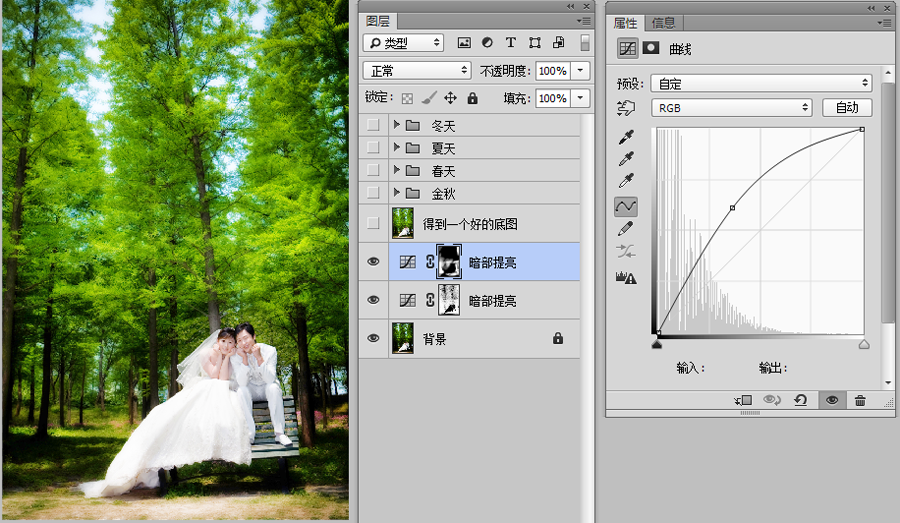Select the black point eyedropper in Curves
900x523 pixels.
point(627,137)
